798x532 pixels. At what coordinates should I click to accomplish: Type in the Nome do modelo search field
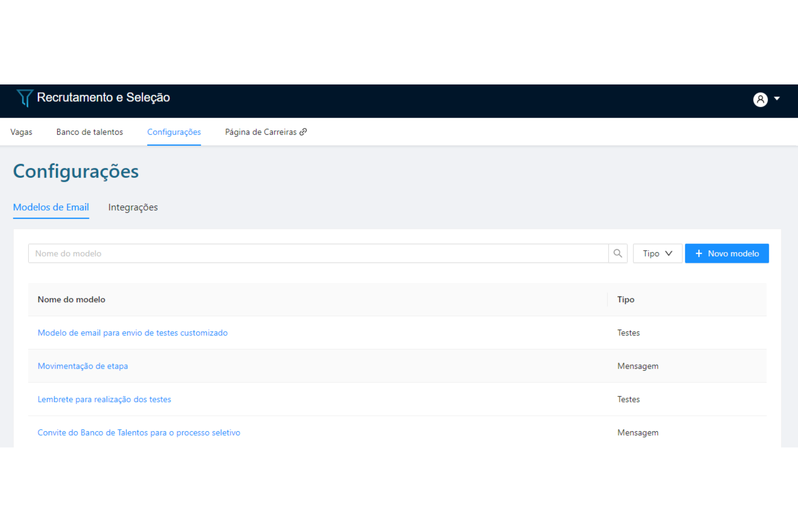(318, 253)
